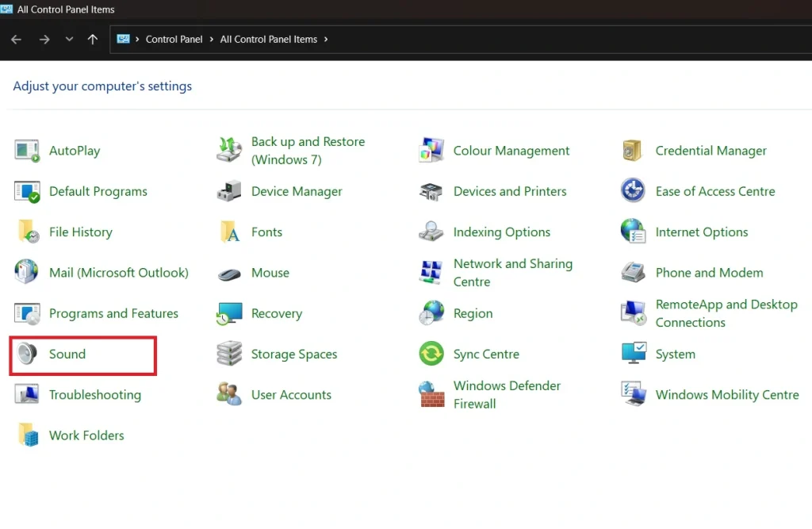Open Device Manager

tap(297, 191)
